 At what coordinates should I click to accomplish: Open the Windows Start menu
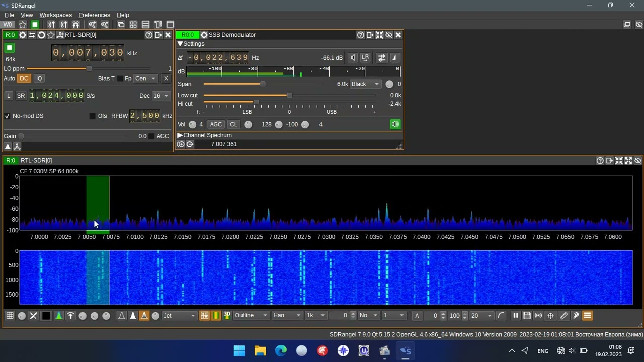239,351
